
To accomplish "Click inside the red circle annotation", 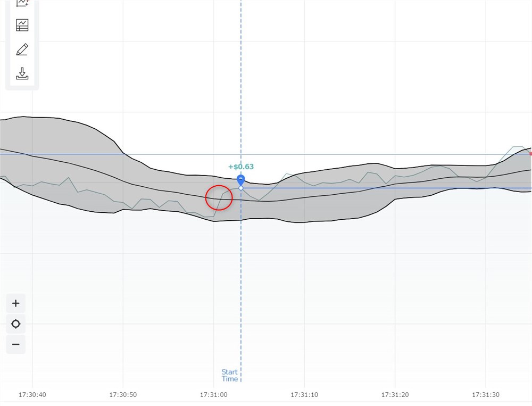I will click(x=219, y=197).
